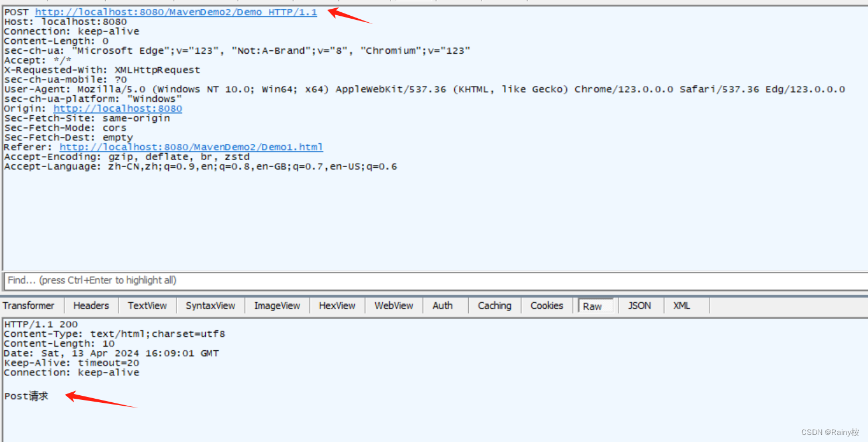Select the User-Agent header line

pos(425,89)
